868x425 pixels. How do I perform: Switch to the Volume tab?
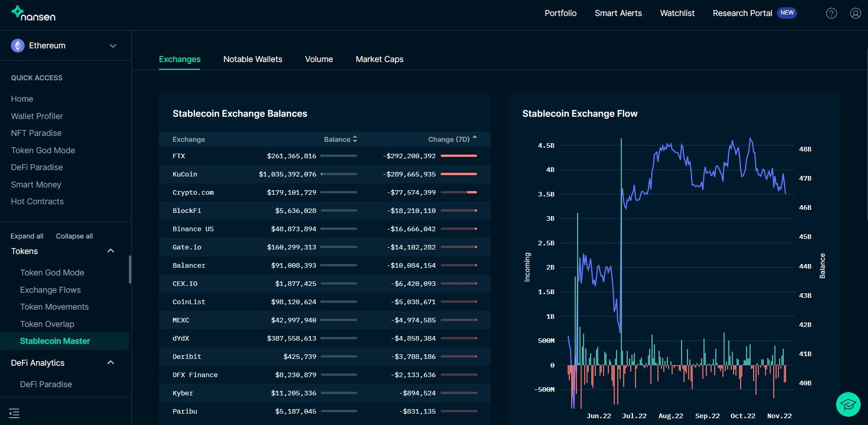click(319, 59)
